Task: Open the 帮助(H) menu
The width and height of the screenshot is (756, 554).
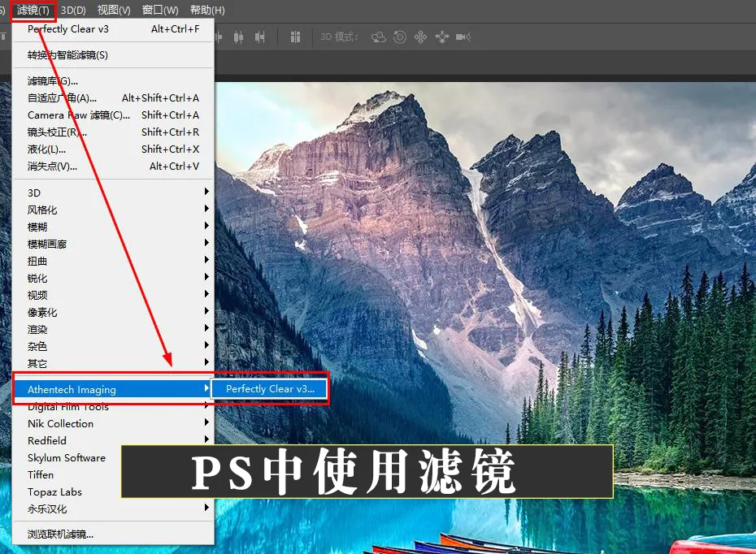Action: tap(207, 11)
